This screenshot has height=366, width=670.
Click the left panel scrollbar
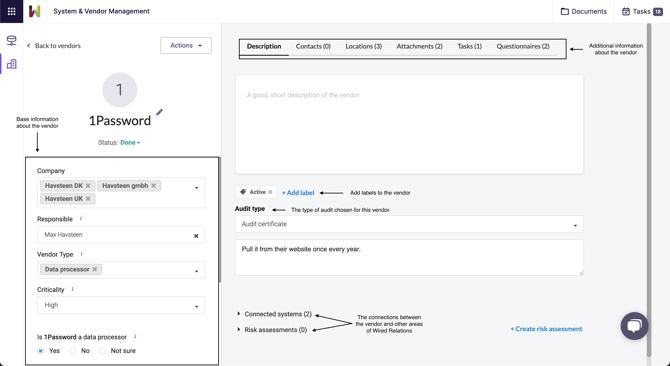(220, 220)
